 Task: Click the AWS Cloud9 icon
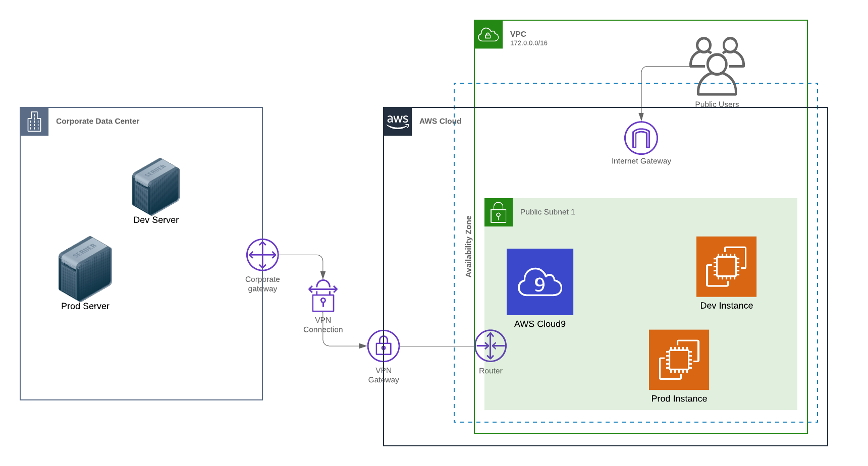click(540, 282)
